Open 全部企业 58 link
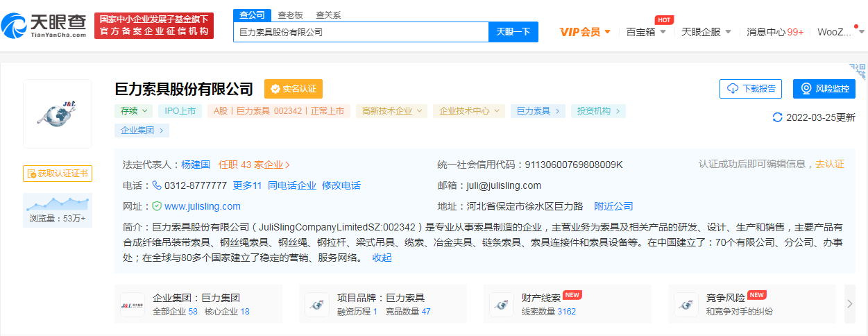 tap(175, 312)
